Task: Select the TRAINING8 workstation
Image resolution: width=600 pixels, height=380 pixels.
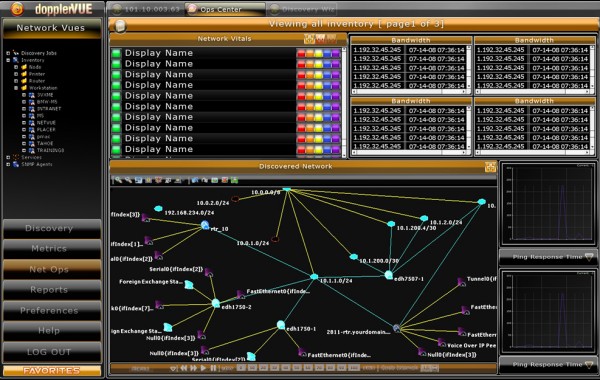Action: [50, 150]
